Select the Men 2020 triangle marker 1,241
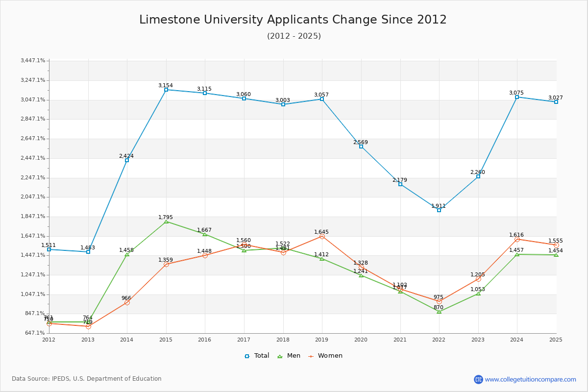The width and height of the screenshot is (588, 392). [x=361, y=275]
